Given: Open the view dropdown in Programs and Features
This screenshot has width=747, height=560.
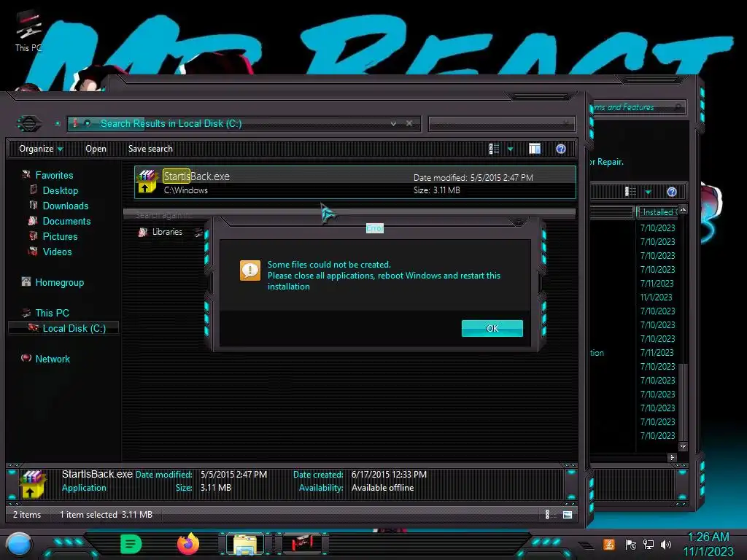Looking at the screenshot, I should [648, 192].
